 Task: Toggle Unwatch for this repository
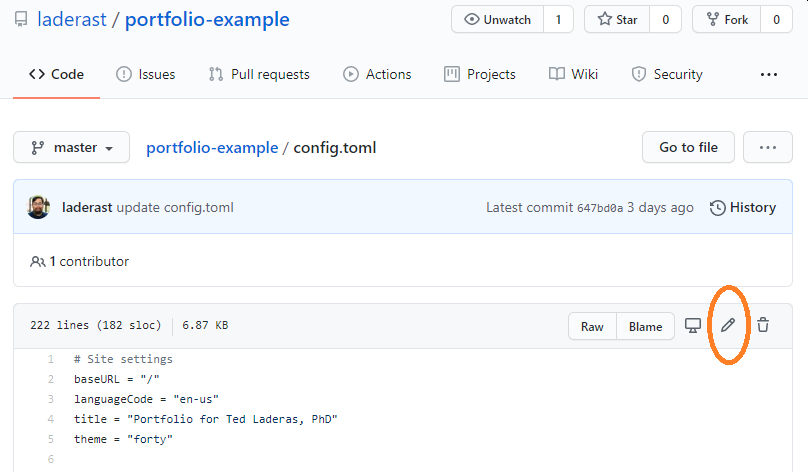(x=497, y=20)
